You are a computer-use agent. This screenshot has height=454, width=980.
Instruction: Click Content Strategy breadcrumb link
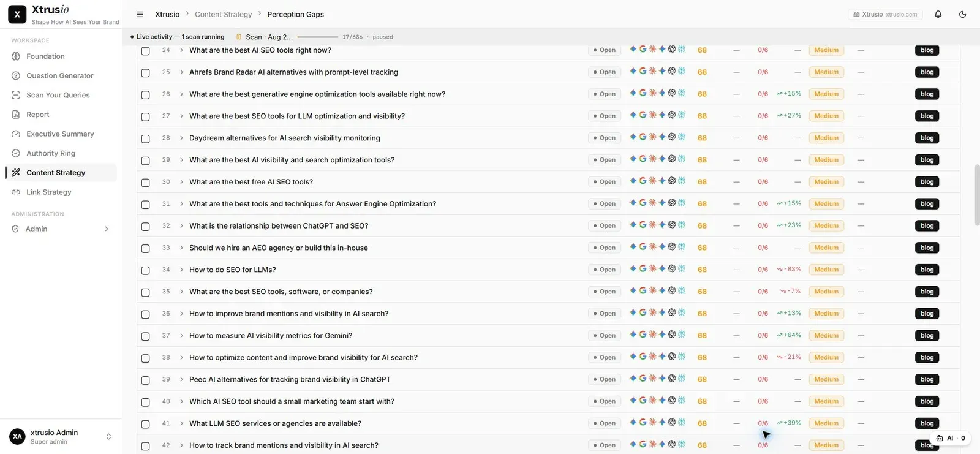coord(223,14)
